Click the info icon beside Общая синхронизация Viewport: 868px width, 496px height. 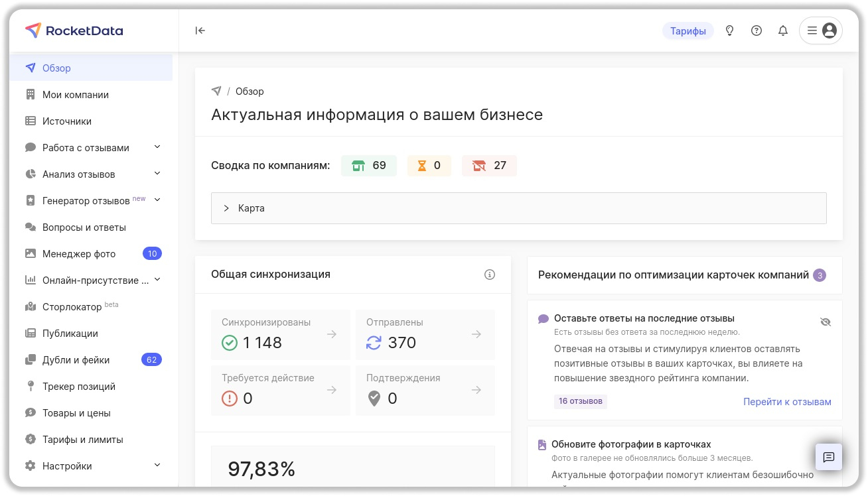click(490, 275)
